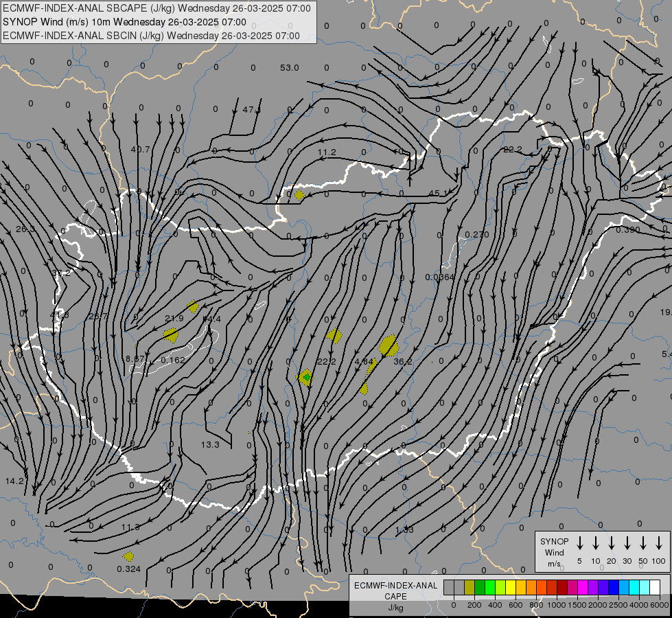The height and width of the screenshot is (618, 672).
Task: Click the olive CAPE patch above 0.324
Action: click(128, 557)
